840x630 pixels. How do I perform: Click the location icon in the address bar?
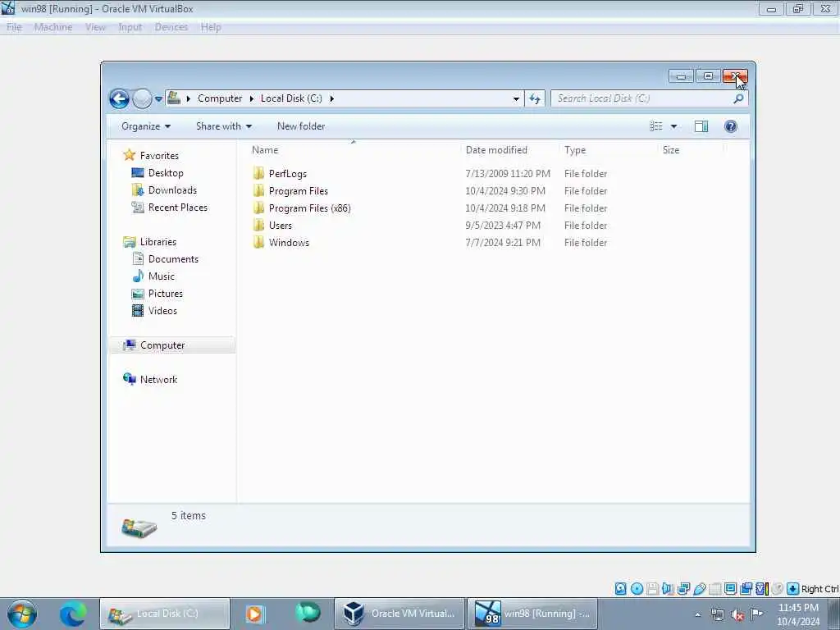tap(174, 98)
